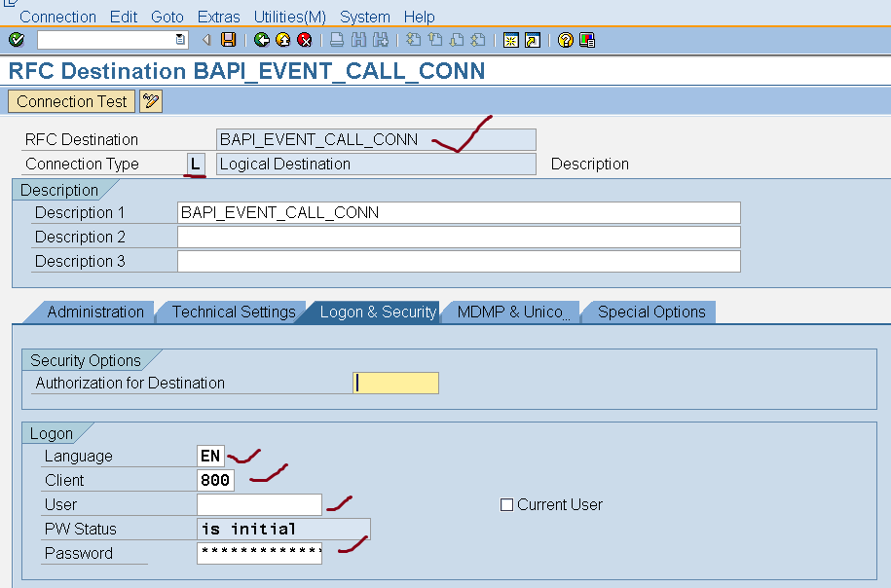891x588 pixels.
Task: Click the Language field containing EN
Action: (x=210, y=456)
